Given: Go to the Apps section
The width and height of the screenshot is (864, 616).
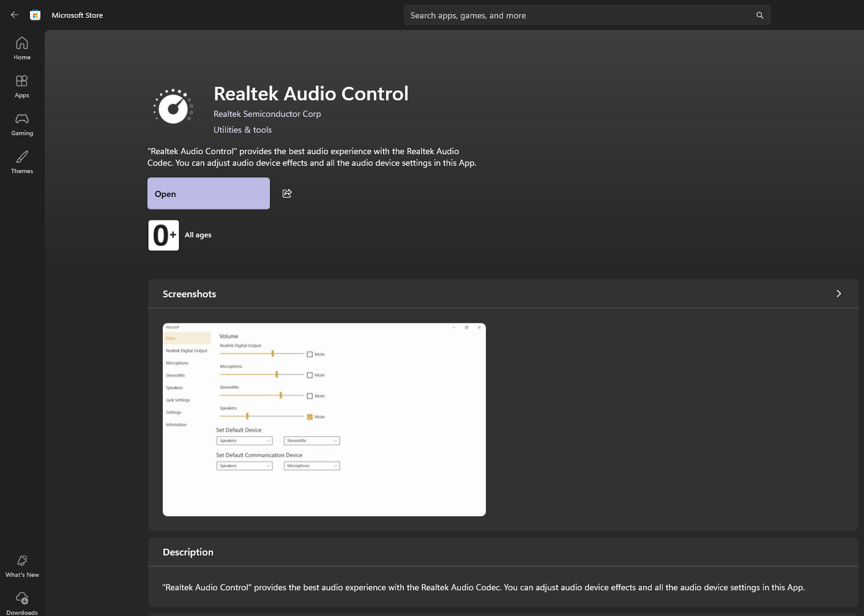Looking at the screenshot, I should coord(22,86).
